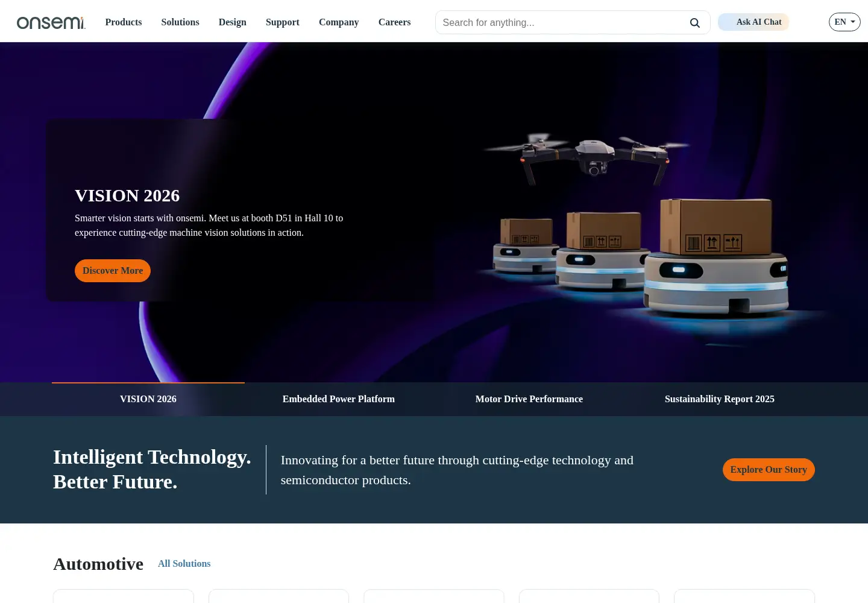Click the Automotive section heading
Screen dimensions: 868x603
[98, 564]
